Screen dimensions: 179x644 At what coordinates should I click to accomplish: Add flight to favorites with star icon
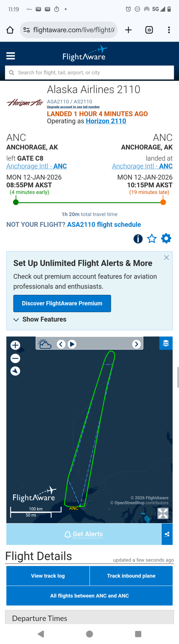point(152,239)
